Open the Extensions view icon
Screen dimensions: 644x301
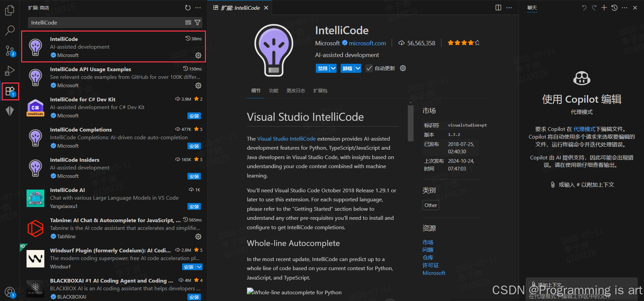tap(10, 91)
